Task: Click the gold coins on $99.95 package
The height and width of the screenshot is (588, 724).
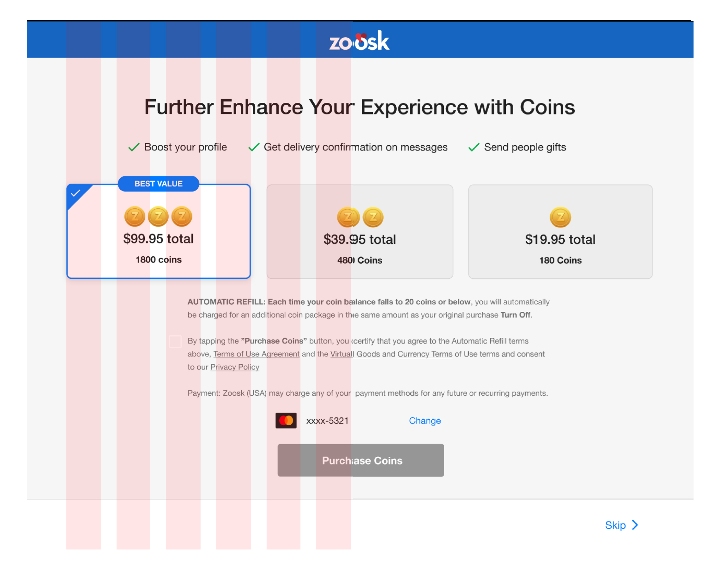Action: coord(158,216)
